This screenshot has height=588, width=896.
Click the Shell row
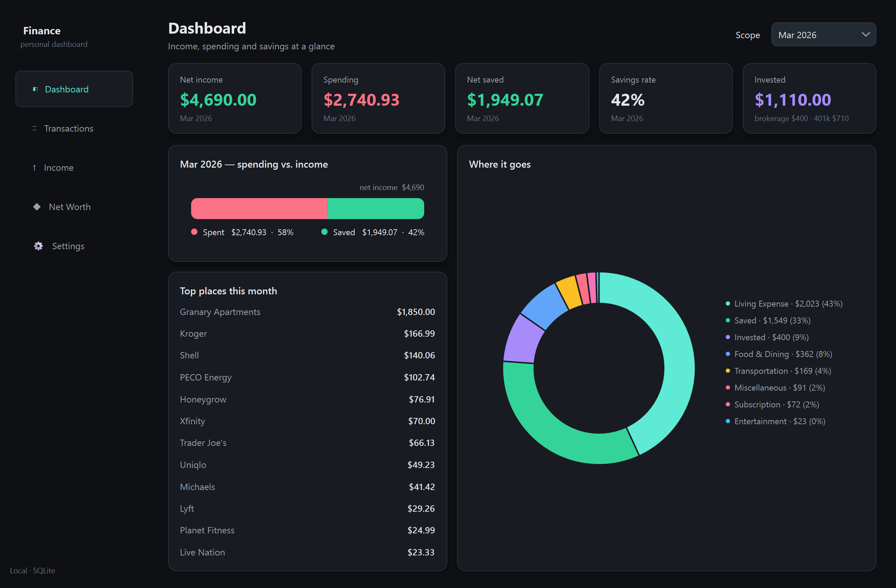(x=307, y=355)
